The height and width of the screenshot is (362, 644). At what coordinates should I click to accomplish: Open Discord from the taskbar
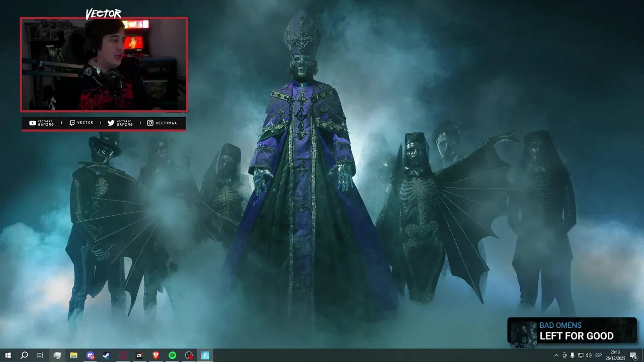pyautogui.click(x=90, y=355)
